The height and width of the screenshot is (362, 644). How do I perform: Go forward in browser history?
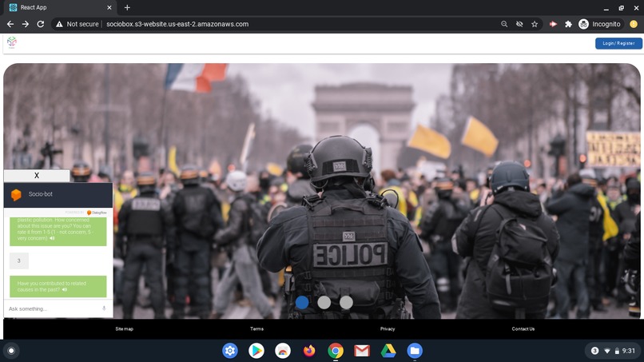click(x=26, y=24)
